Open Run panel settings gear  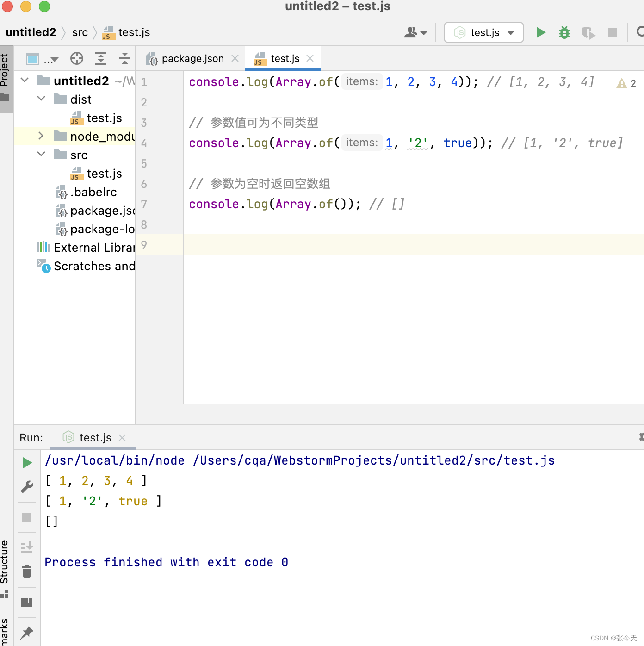click(x=641, y=437)
